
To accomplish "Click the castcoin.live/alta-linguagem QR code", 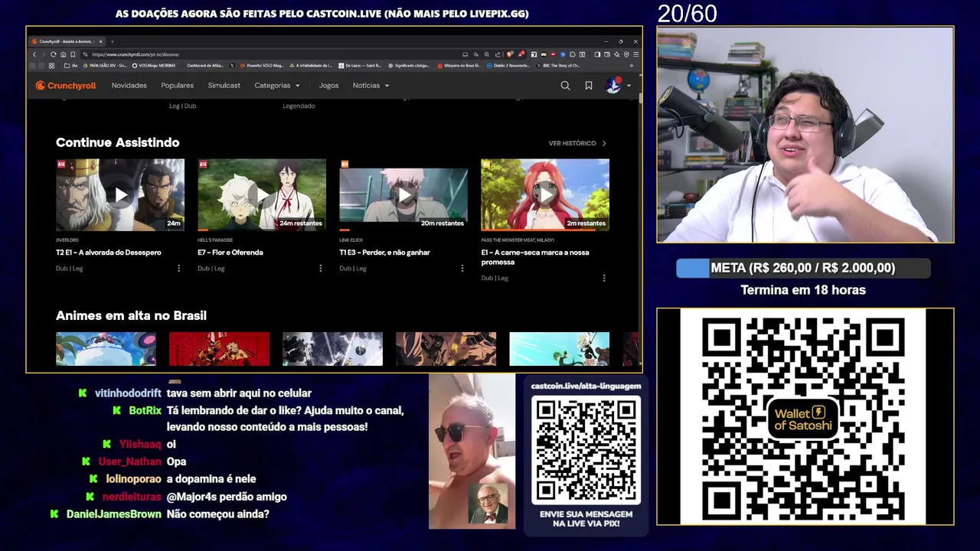I will click(586, 452).
